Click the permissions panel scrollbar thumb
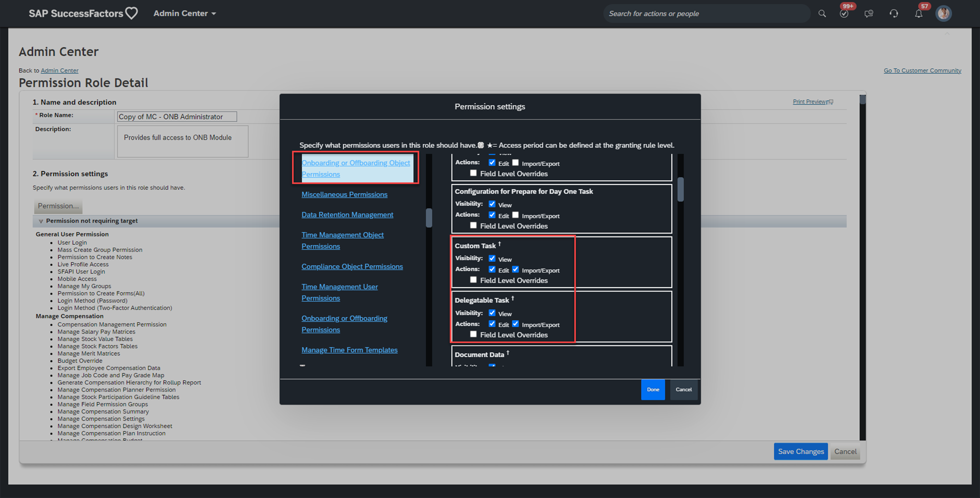 680,190
